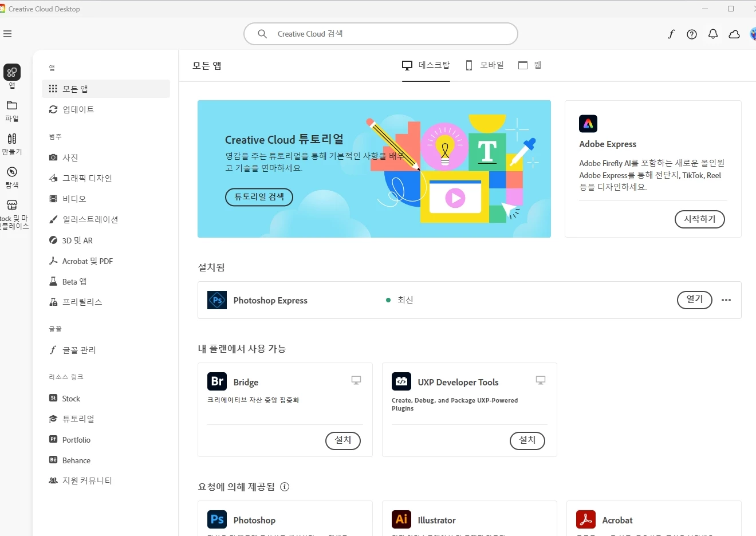Click desktop platform icon on Bridge card

pyautogui.click(x=356, y=380)
